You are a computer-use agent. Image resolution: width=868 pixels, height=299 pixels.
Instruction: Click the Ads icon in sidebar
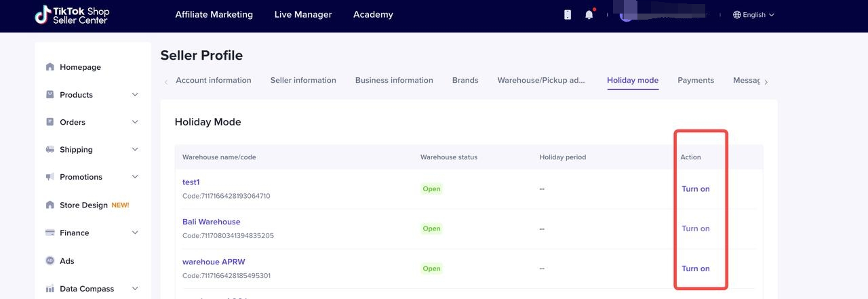(50, 261)
